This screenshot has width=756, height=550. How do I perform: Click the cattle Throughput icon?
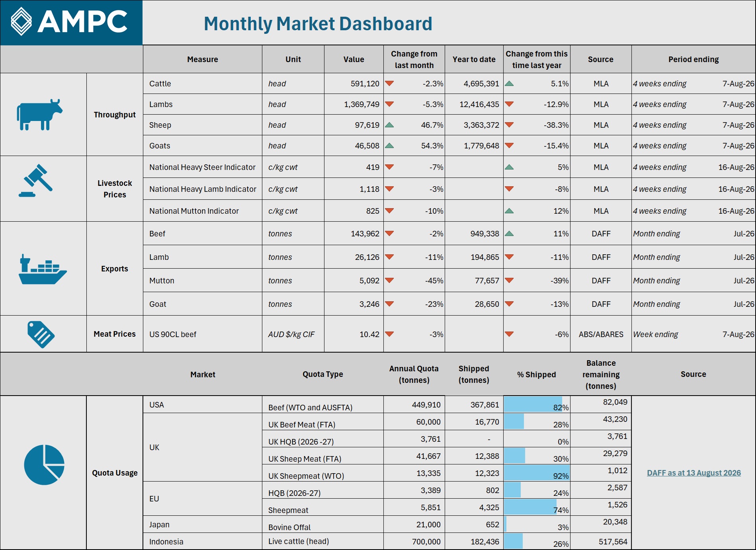click(x=39, y=115)
